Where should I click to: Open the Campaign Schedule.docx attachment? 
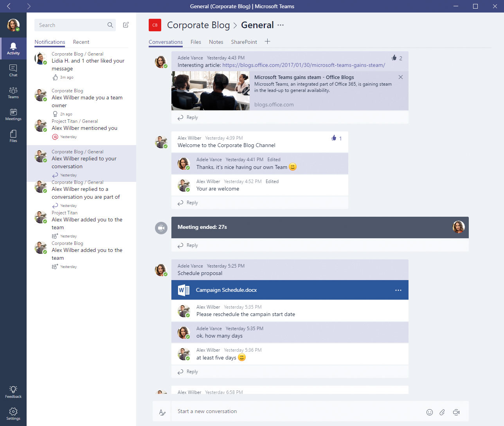click(290, 290)
